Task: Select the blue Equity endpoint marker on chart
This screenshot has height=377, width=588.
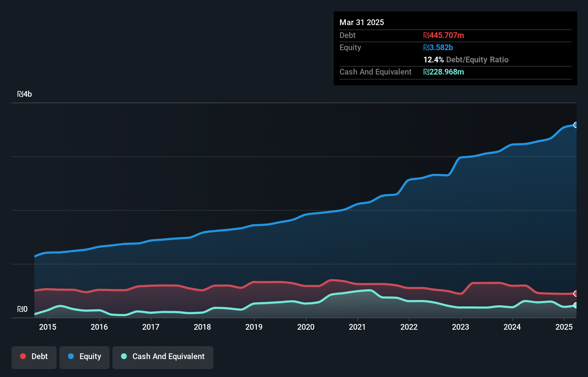Action: 576,125
